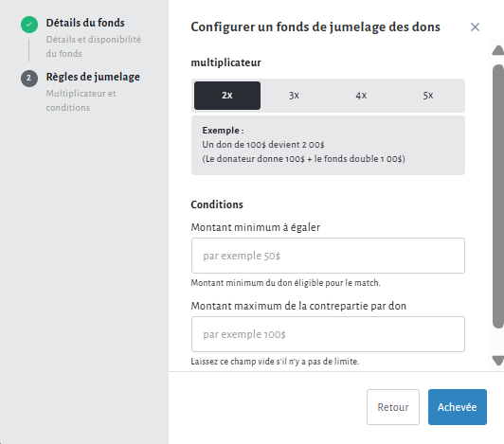Click the scrollbar up arrow
Image resolution: width=504 pixels, height=444 pixels.
tap(498, 50)
